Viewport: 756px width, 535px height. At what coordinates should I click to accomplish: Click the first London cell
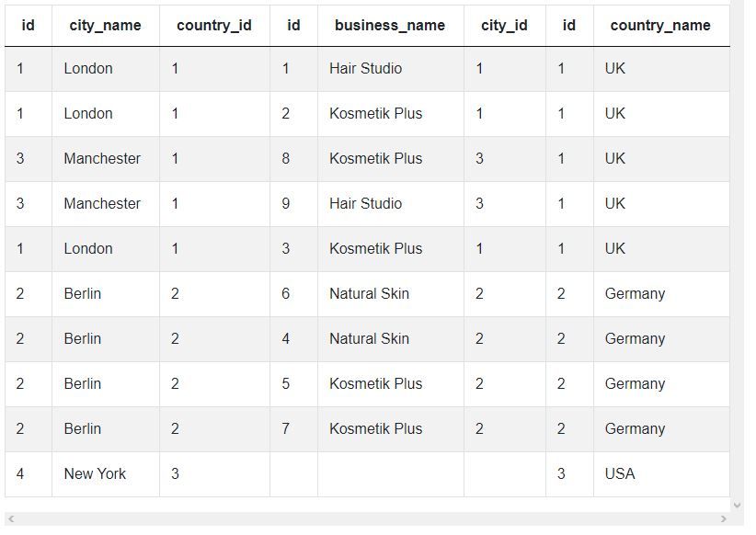(88, 69)
